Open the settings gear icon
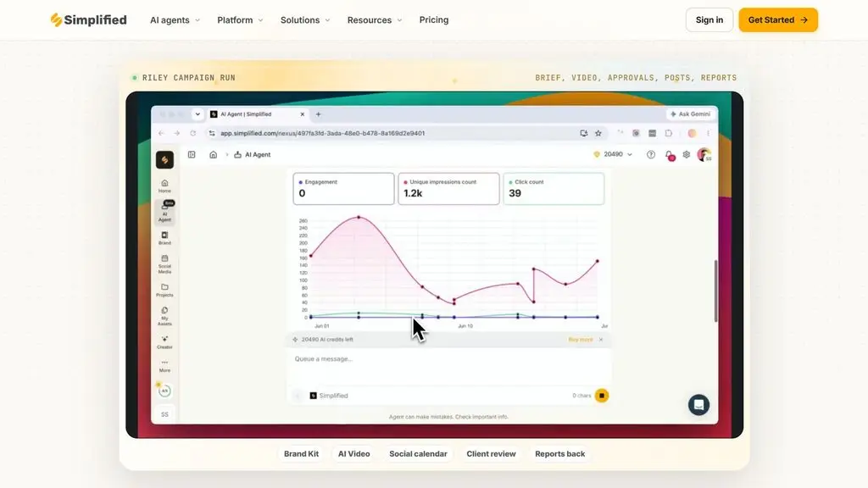Viewport: 868px width, 488px height. point(687,155)
